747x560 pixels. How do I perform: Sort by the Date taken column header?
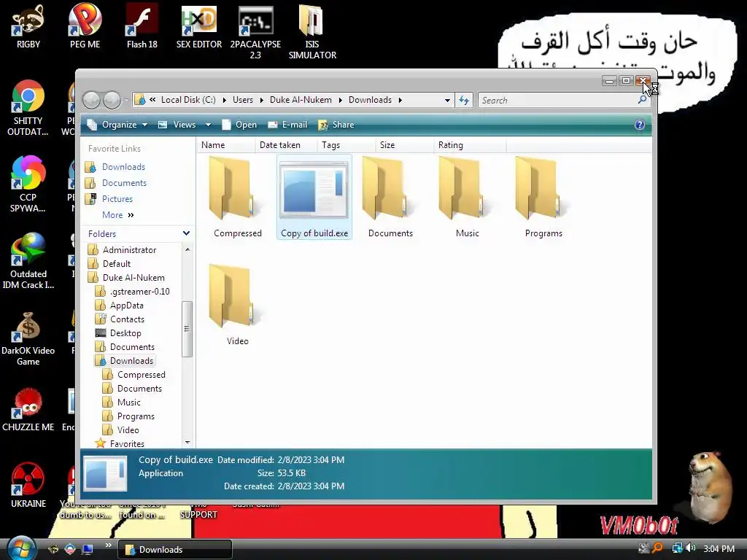tap(286, 145)
